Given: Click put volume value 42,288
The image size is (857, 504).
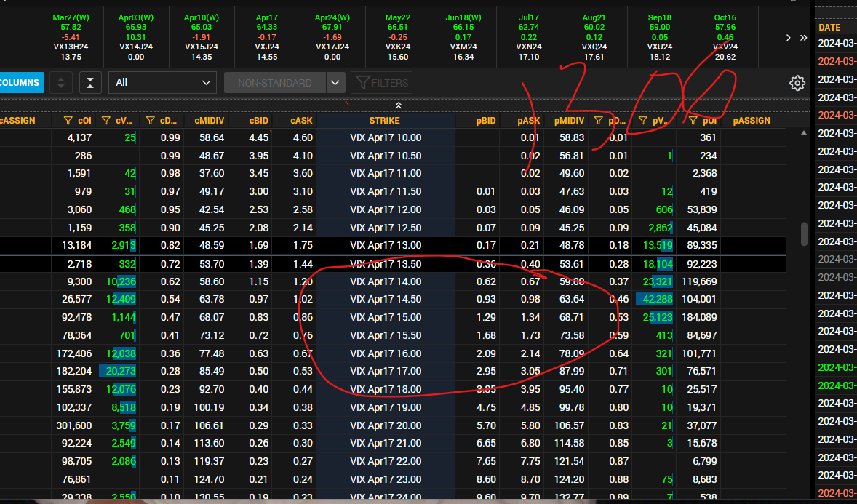Looking at the screenshot, I should pyautogui.click(x=658, y=300).
